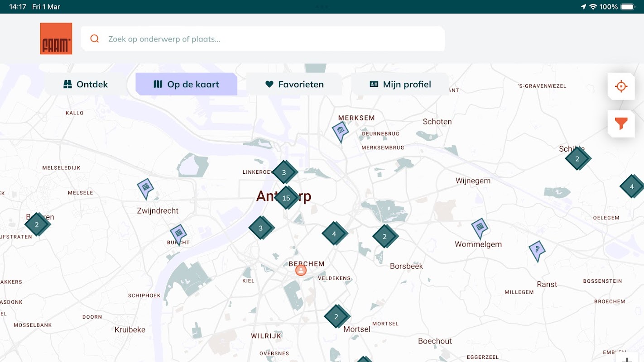The image size is (644, 362).
Task: Select the OELEGEM map label
Action: point(606,218)
